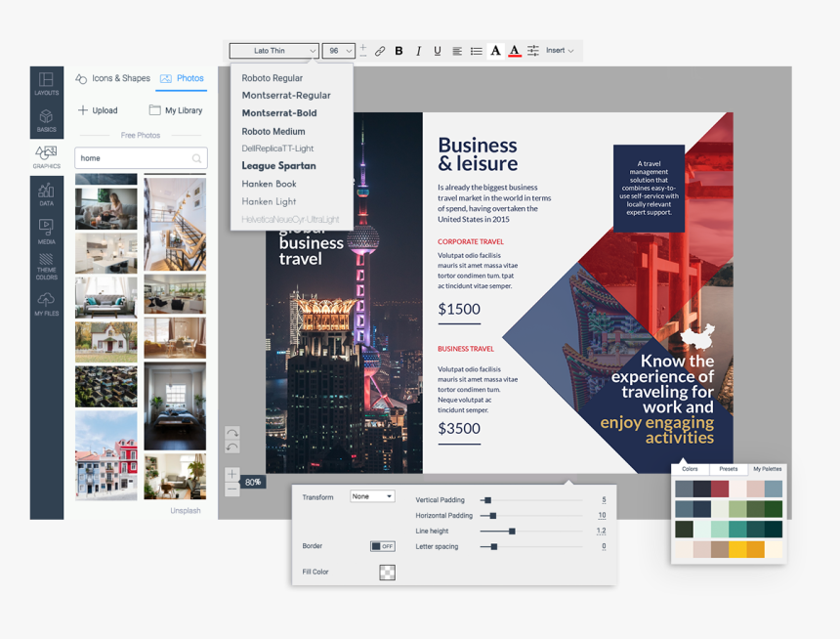Open the font size dropdown

[x=338, y=50]
